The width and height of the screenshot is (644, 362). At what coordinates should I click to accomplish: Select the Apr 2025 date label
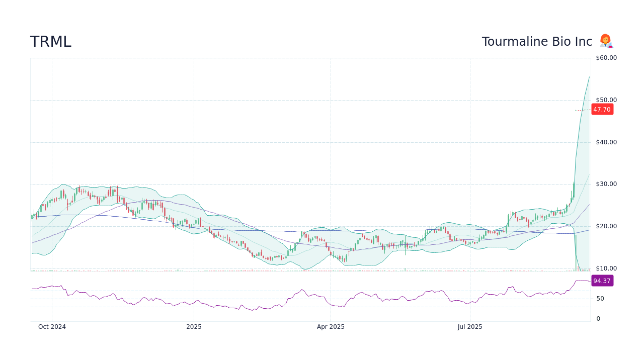coord(331,326)
